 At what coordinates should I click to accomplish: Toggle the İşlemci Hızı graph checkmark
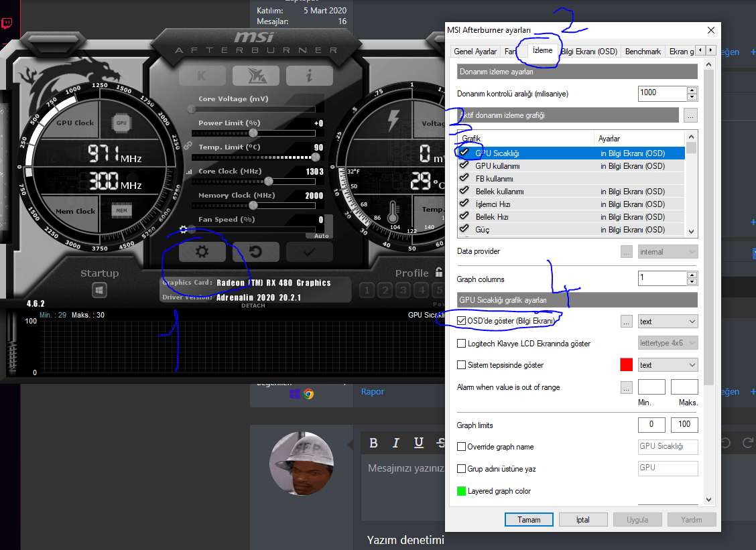pos(464,204)
